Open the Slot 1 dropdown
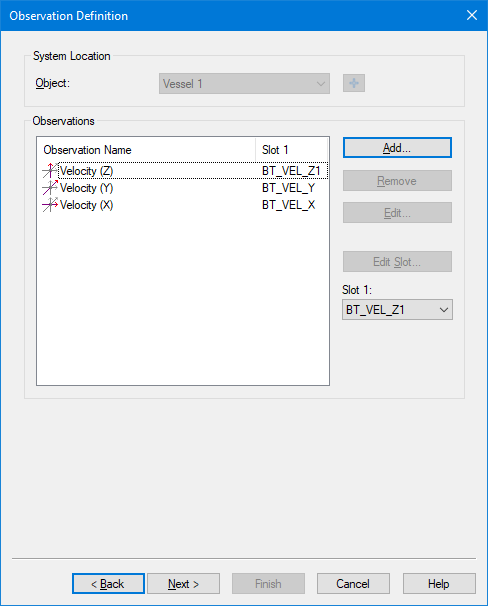This screenshot has height=606, width=488. (397, 310)
